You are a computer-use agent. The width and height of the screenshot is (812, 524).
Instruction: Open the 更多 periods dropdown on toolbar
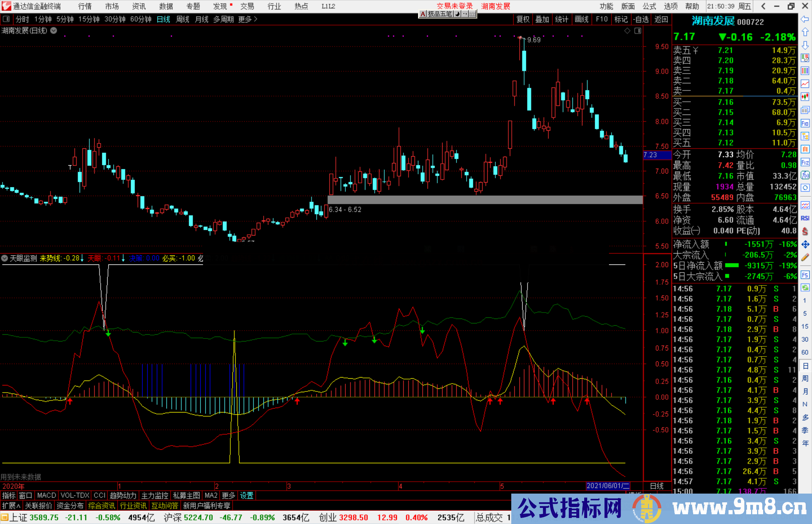[x=245, y=19]
